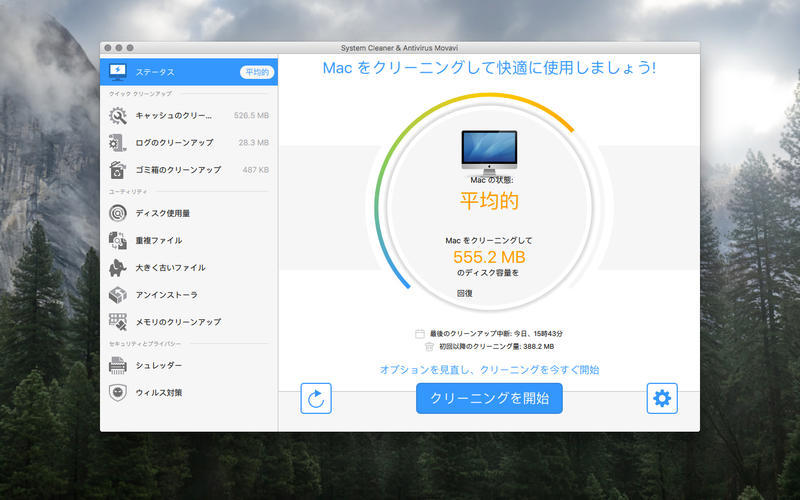Open アンインストーラ utility
Image resolution: width=800 pixels, height=500 pixels.
189,295
